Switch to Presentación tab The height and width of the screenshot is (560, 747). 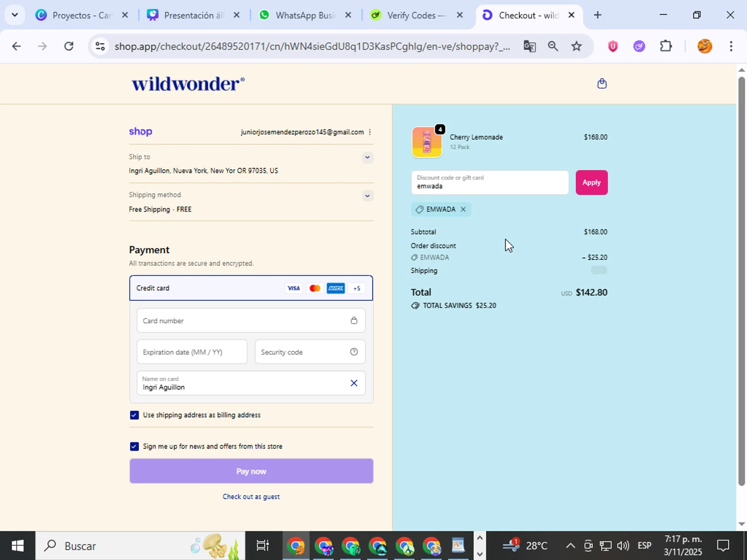pos(193,15)
